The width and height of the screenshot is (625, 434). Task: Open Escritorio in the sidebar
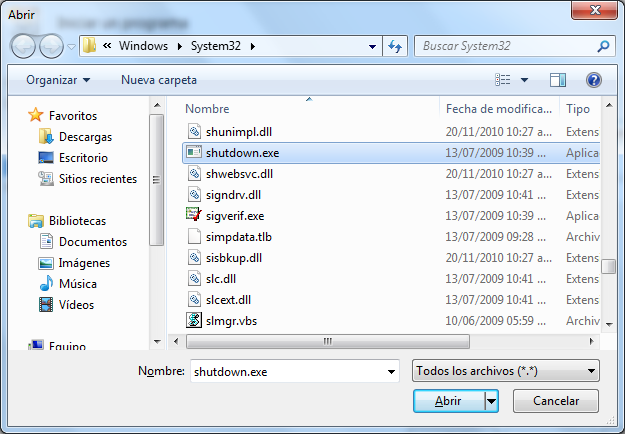click(83, 158)
